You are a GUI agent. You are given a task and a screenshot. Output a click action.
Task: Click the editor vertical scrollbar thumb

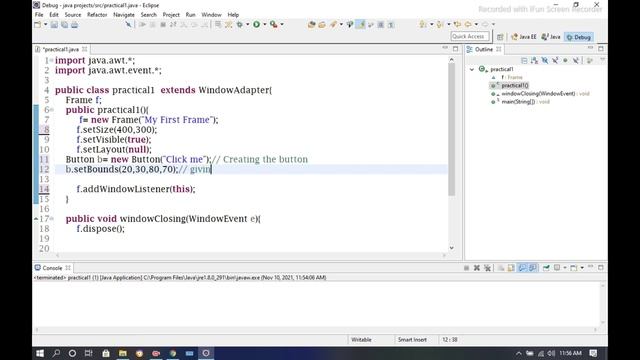(451, 129)
